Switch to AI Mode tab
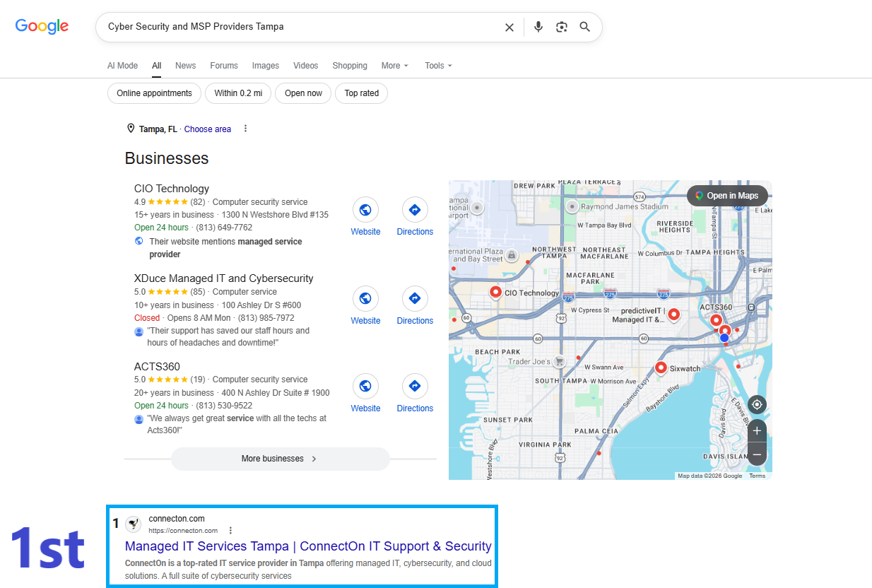 pyautogui.click(x=122, y=66)
